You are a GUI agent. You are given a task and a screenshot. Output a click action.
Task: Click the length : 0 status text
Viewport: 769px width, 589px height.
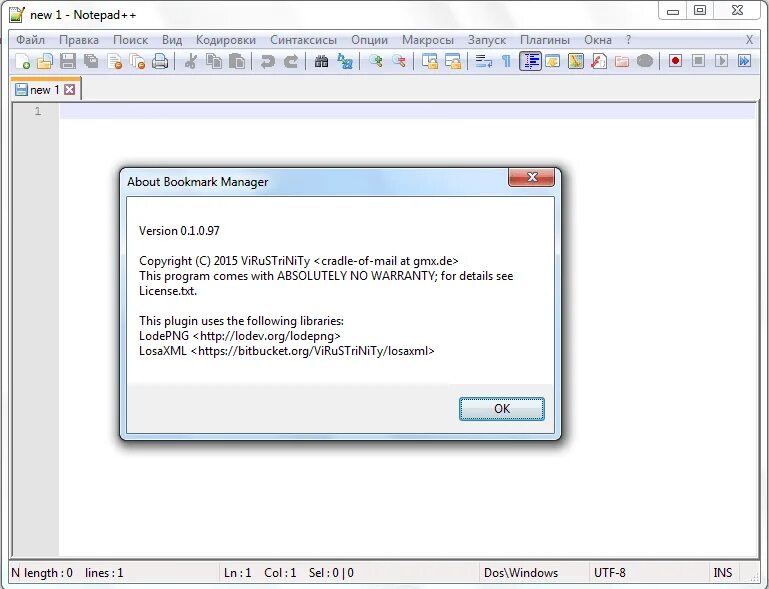(48, 573)
